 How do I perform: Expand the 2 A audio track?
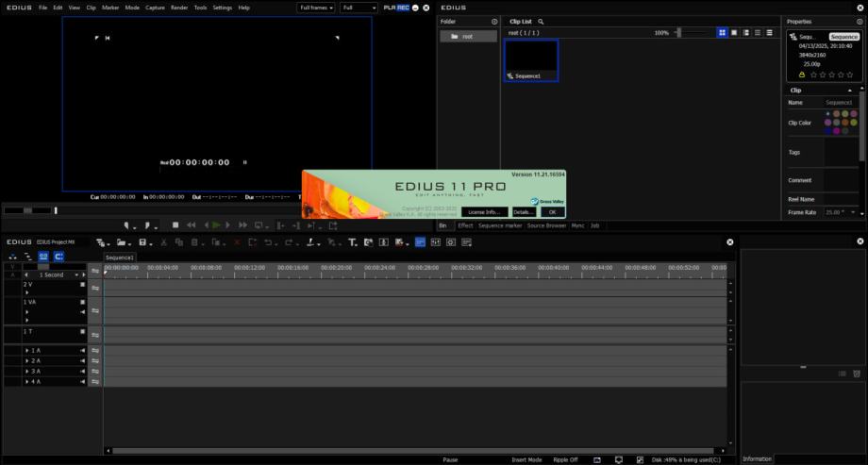coord(27,360)
